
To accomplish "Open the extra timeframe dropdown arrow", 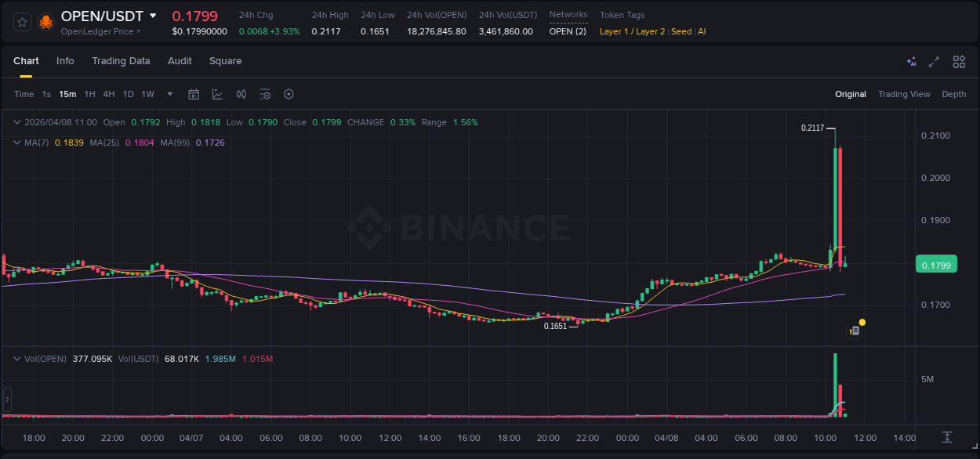I will pyautogui.click(x=169, y=94).
